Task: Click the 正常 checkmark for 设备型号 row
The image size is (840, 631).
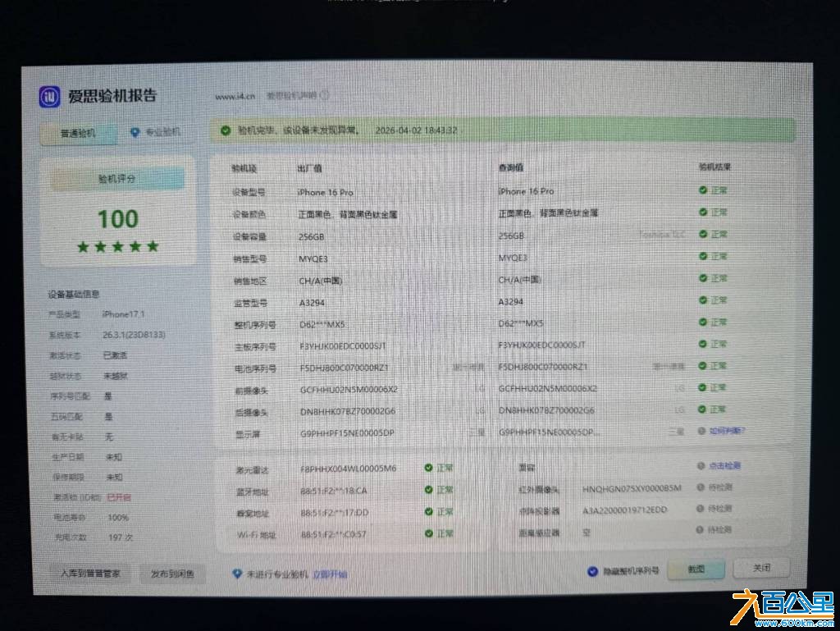Action: point(701,190)
